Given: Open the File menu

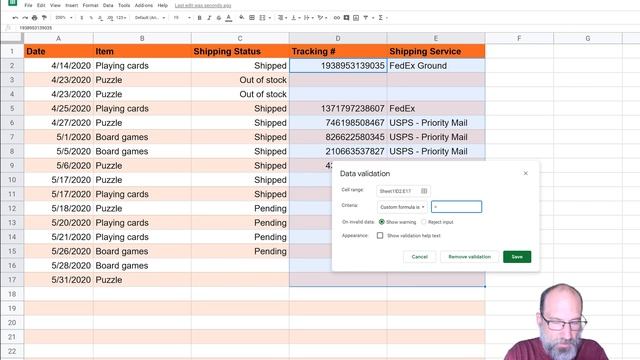Looking at the screenshot, I should pyautogui.click(x=28, y=5).
